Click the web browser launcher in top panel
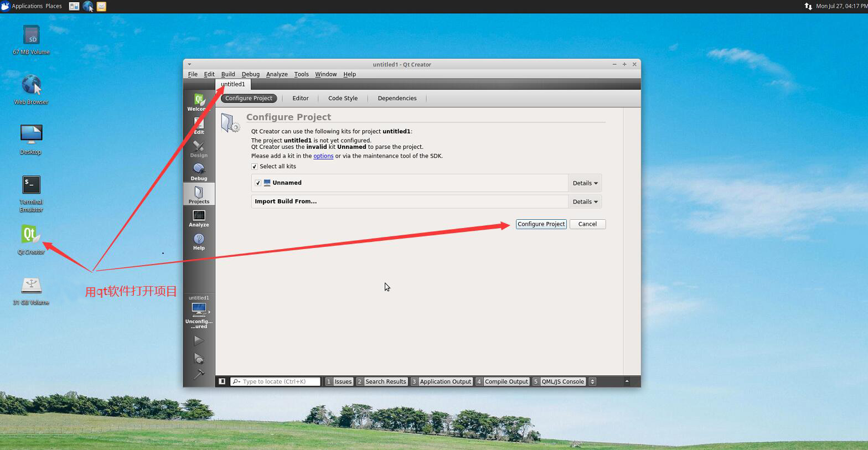 tap(88, 6)
